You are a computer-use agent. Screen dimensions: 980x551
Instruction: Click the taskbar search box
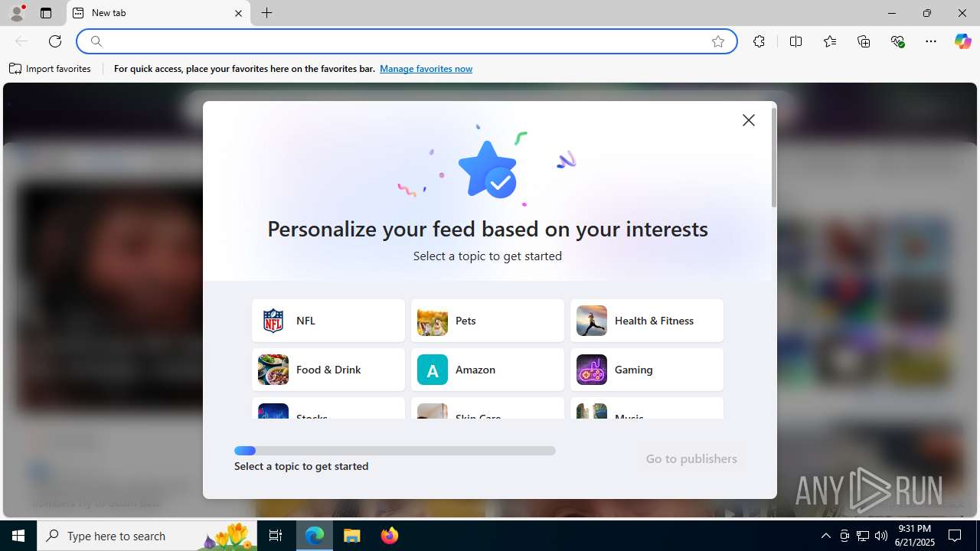149,536
